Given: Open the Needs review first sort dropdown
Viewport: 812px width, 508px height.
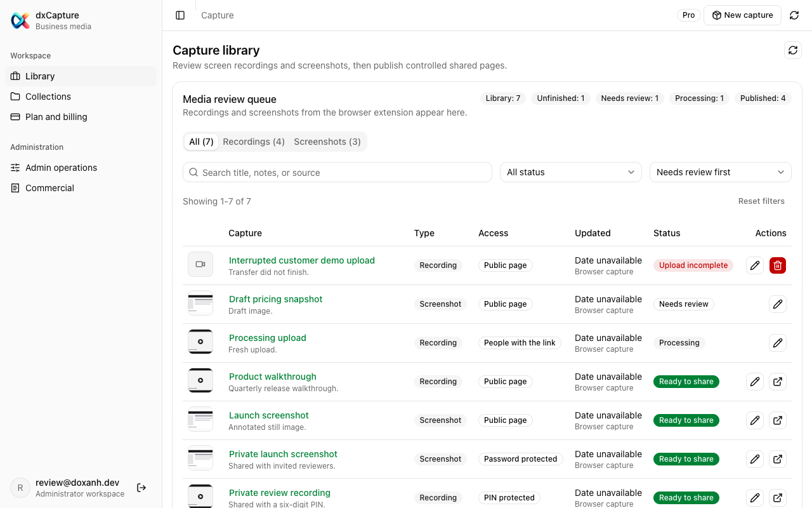Looking at the screenshot, I should pos(721,172).
